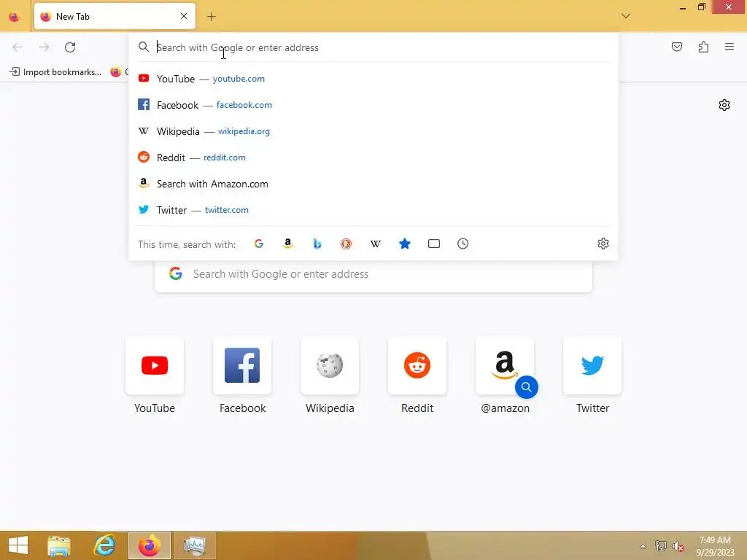
Task: Open File Explorer from the taskbar
Action: point(59,545)
